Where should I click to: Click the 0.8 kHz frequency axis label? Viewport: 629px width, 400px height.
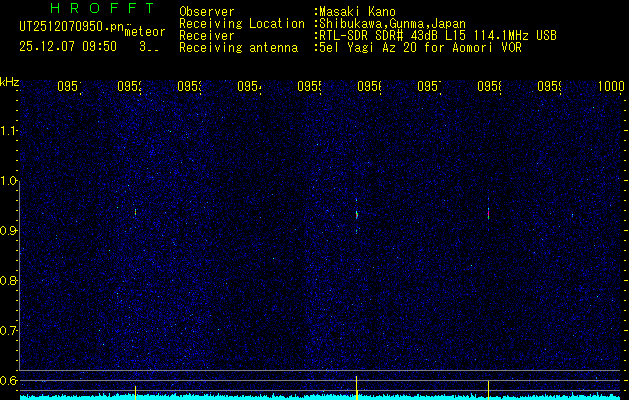[8, 280]
